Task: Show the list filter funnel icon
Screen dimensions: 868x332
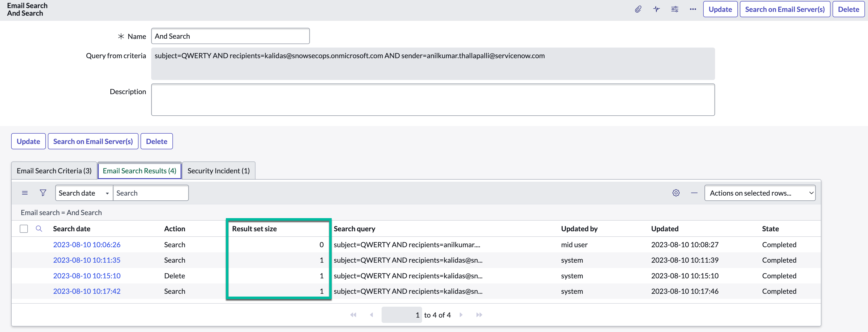Action: 43,193
